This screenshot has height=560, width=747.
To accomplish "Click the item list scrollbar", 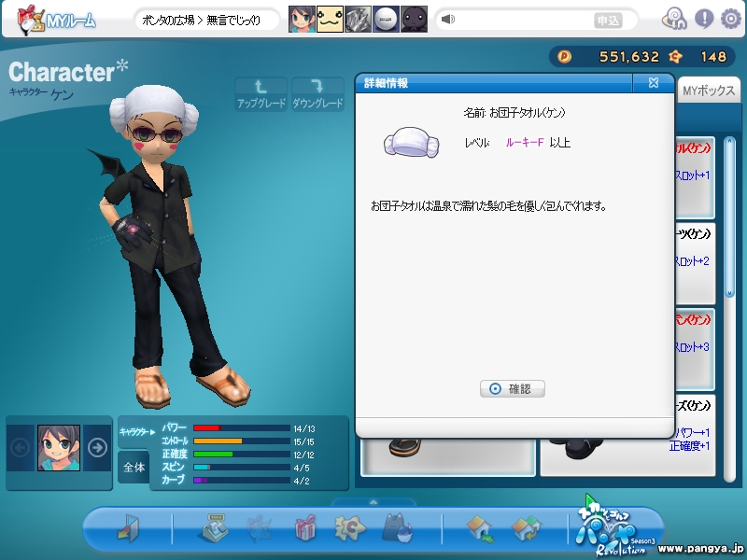I will 729,217.
